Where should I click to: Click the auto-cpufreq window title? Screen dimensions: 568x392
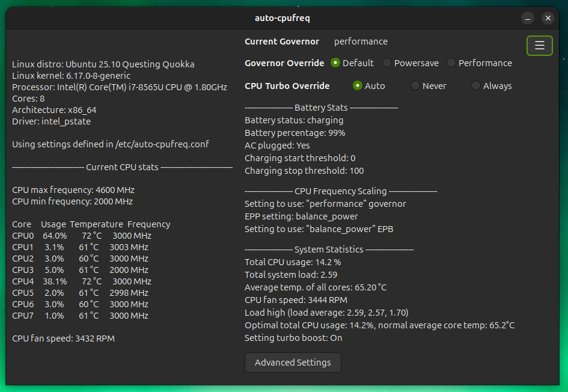click(282, 18)
